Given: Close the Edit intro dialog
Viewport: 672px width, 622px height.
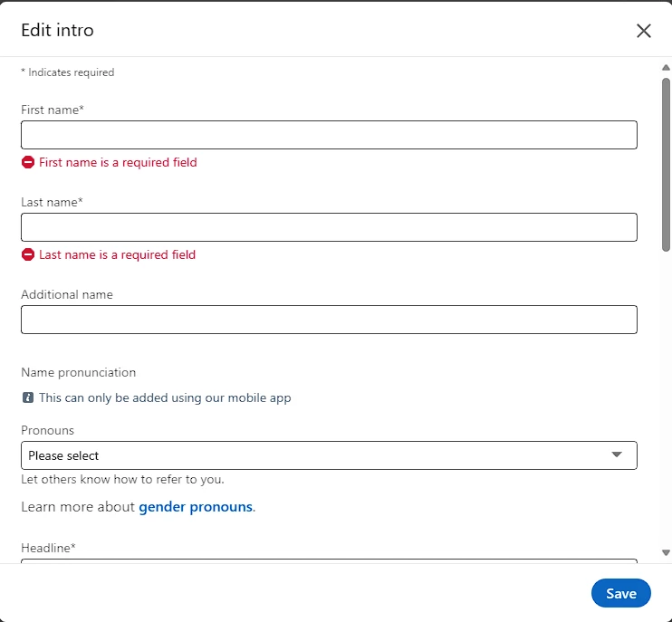Looking at the screenshot, I should click(644, 31).
